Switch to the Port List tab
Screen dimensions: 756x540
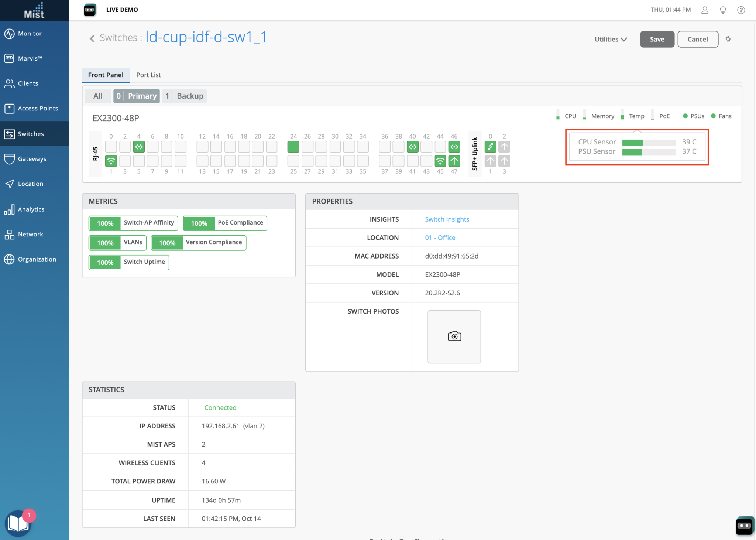[x=148, y=75]
